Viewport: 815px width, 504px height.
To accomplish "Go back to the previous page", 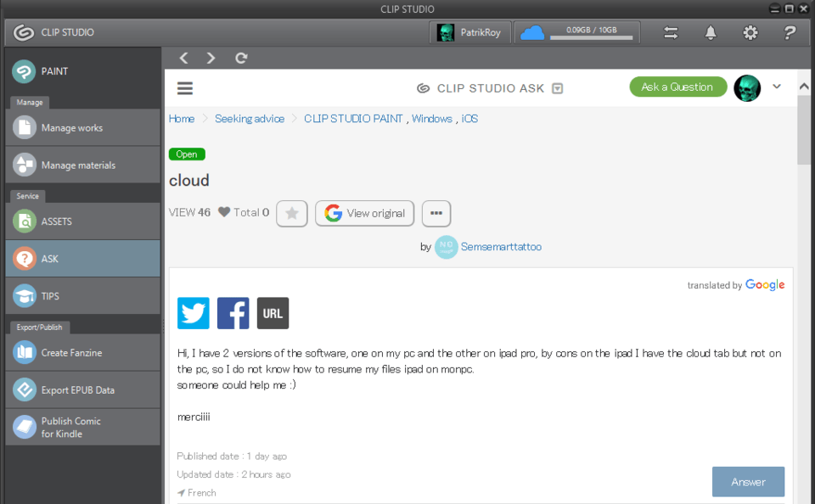I will (x=183, y=58).
